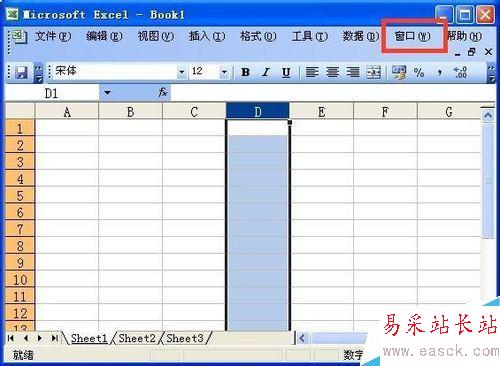The image size is (500, 366).
Task: Click increase decimal icon
Action: coord(460,72)
